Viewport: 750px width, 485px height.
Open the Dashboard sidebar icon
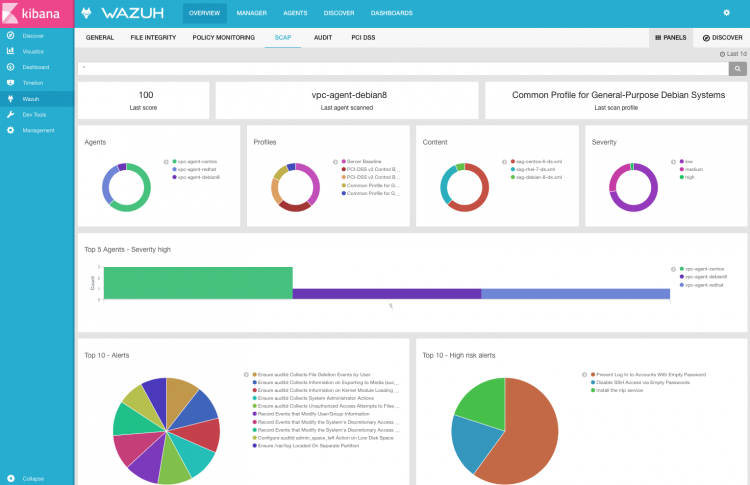(11, 67)
